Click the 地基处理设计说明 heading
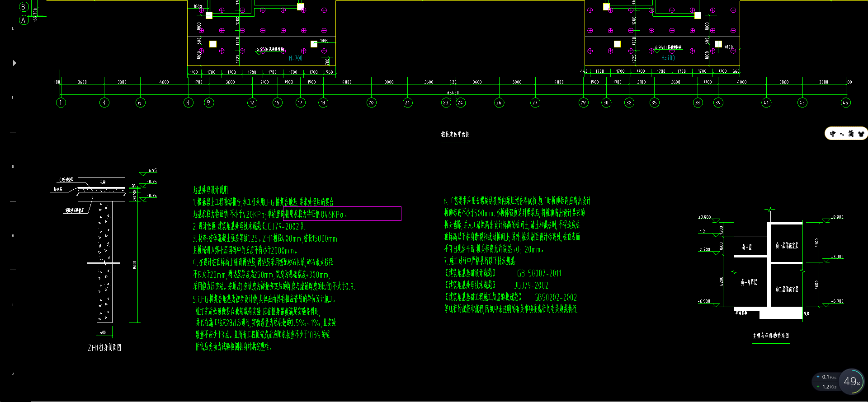Screen dimensions: 868x402 tap(211, 190)
